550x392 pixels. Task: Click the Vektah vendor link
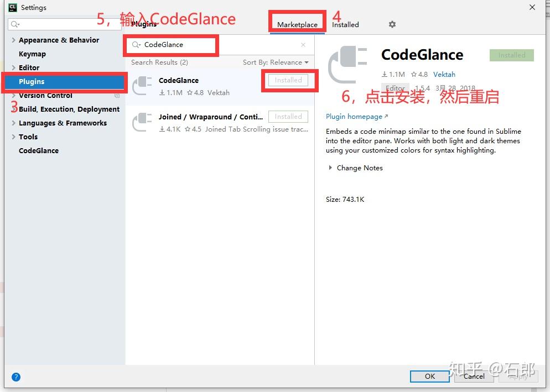click(444, 74)
